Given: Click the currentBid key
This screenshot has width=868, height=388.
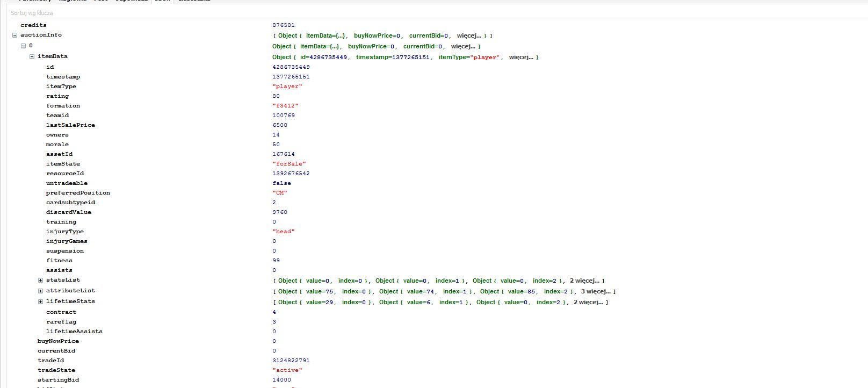Looking at the screenshot, I should (x=56, y=351).
